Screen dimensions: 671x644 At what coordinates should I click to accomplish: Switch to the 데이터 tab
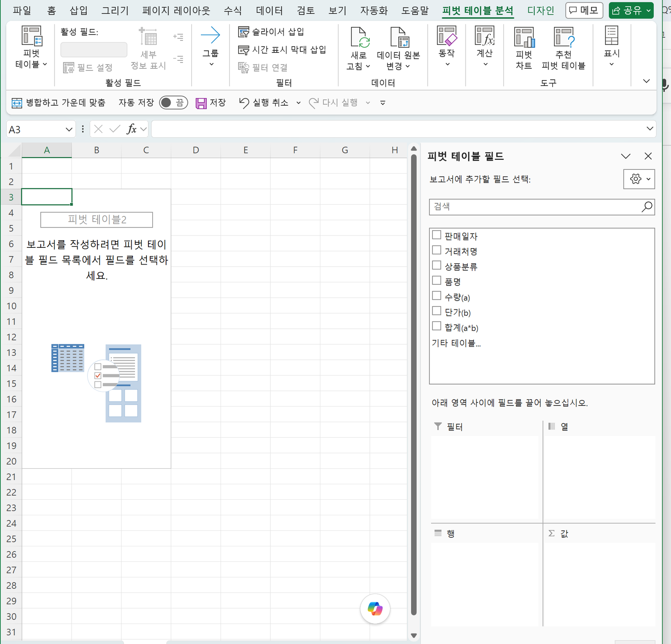(269, 10)
